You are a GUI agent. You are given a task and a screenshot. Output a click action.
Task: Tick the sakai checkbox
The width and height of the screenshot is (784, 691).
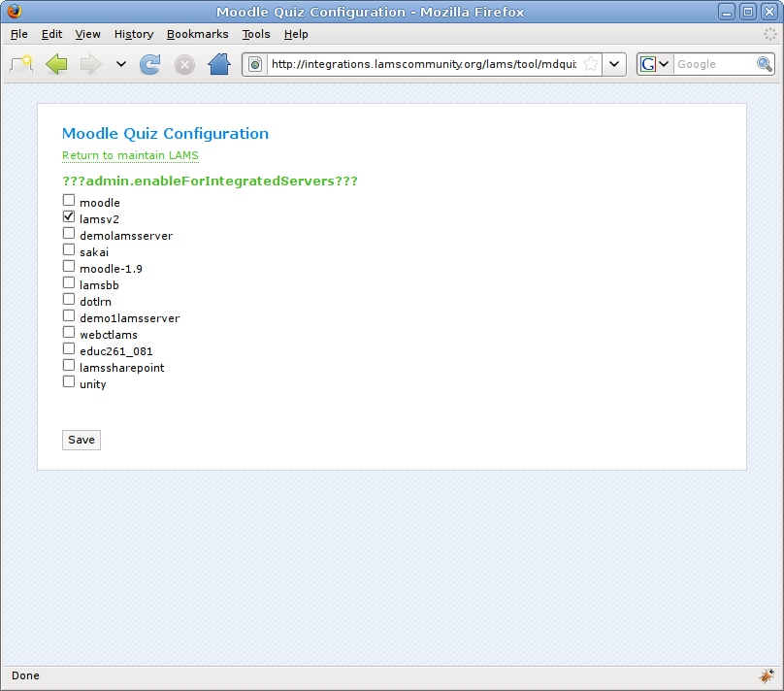click(x=69, y=250)
